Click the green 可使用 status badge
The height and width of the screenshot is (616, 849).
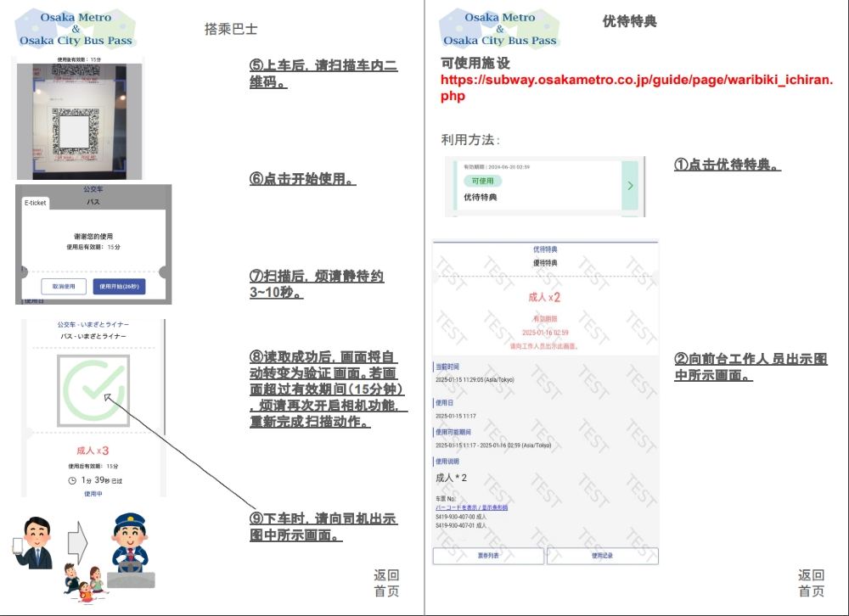[x=480, y=181]
